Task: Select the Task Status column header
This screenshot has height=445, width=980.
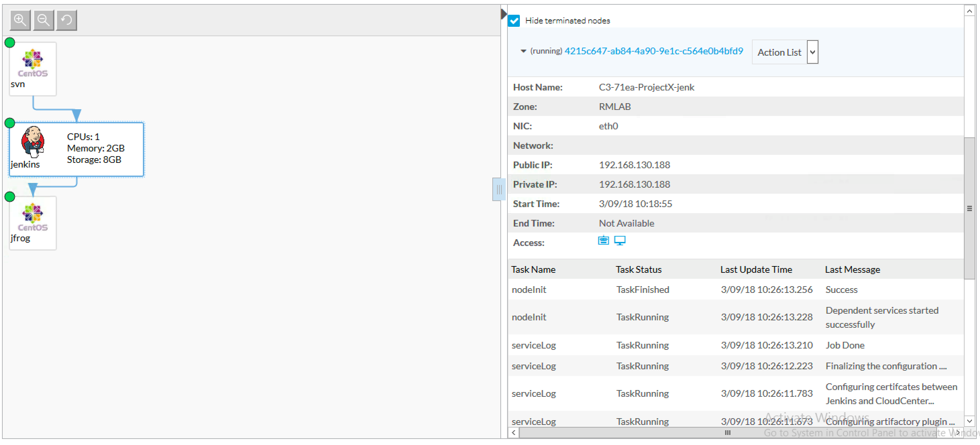Action: tap(638, 269)
